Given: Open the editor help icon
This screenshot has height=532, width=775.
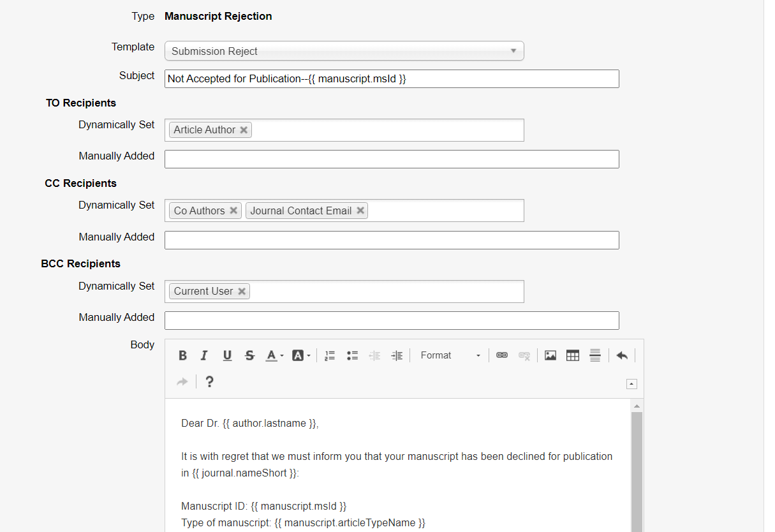Looking at the screenshot, I should click(209, 382).
